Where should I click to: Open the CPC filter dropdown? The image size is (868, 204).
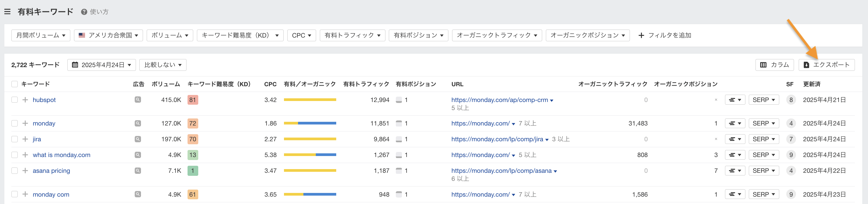tap(302, 36)
